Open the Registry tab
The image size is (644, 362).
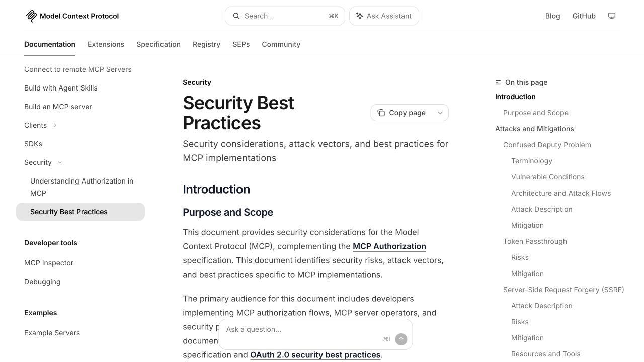206,44
